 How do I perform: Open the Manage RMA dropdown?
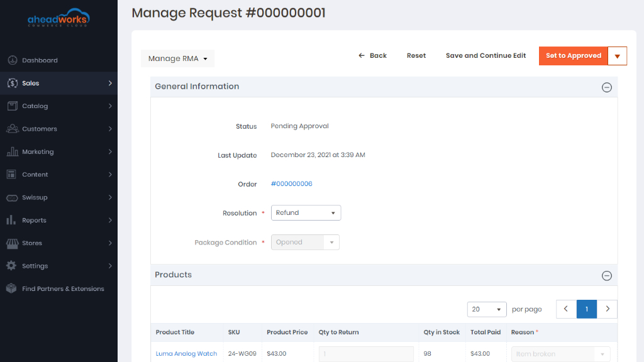tap(177, 58)
